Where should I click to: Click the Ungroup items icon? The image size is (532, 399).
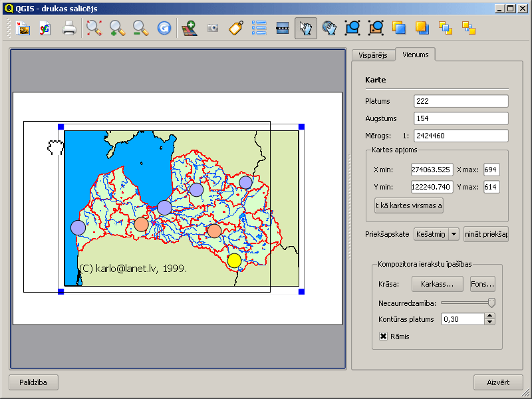coord(376,29)
